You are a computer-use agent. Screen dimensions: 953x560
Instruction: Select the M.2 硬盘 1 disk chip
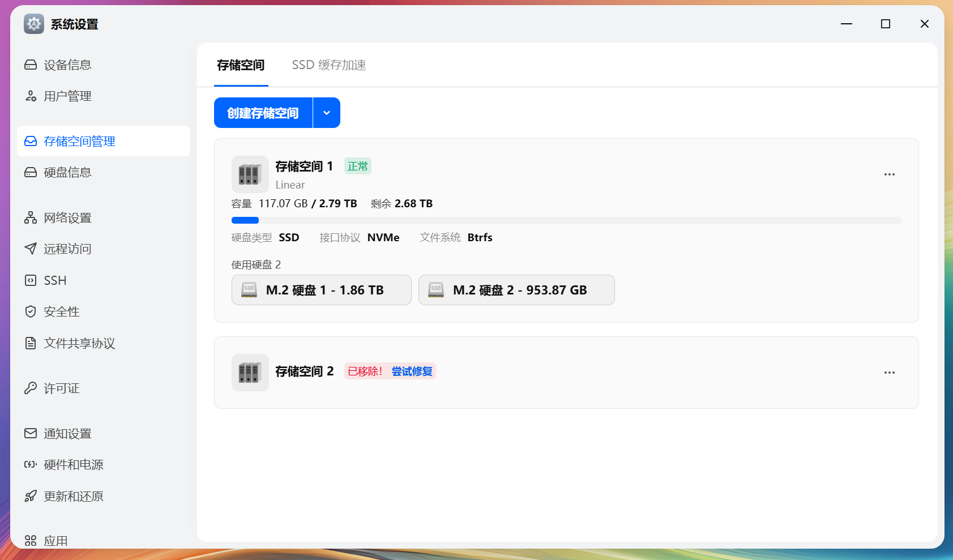[x=321, y=290]
